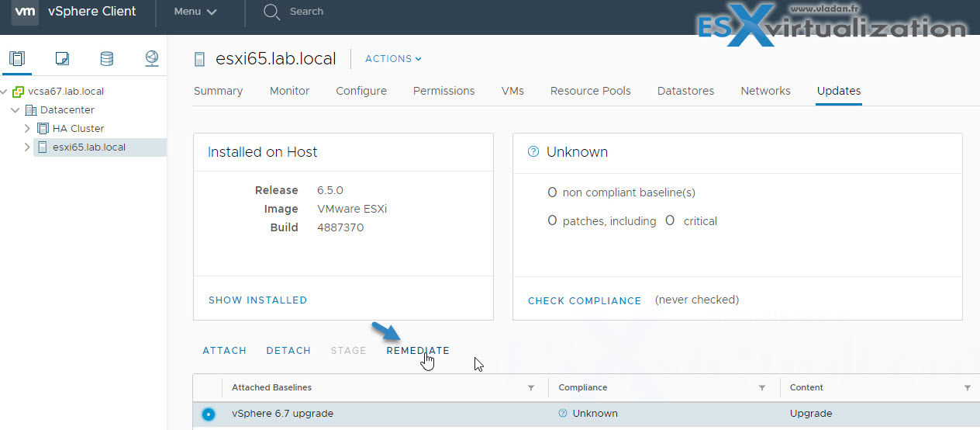980x430 pixels.
Task: Click the release value 6.5.0
Action: point(330,190)
